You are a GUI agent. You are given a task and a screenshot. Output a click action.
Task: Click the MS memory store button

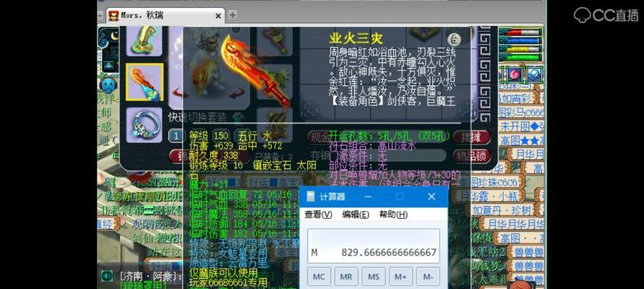point(374,277)
